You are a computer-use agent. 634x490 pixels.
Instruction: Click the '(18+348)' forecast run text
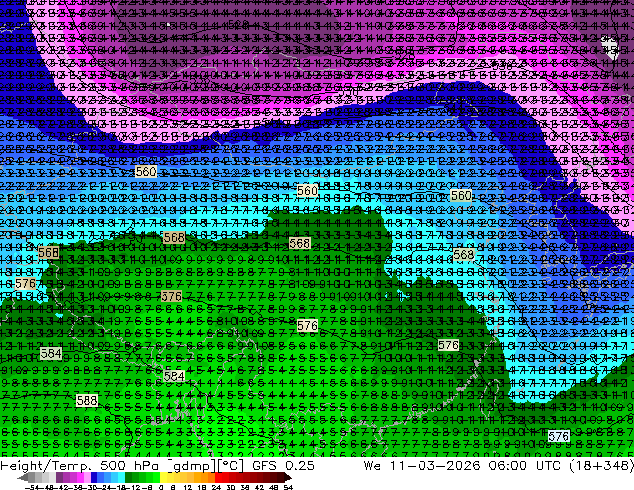pyautogui.click(x=601, y=466)
